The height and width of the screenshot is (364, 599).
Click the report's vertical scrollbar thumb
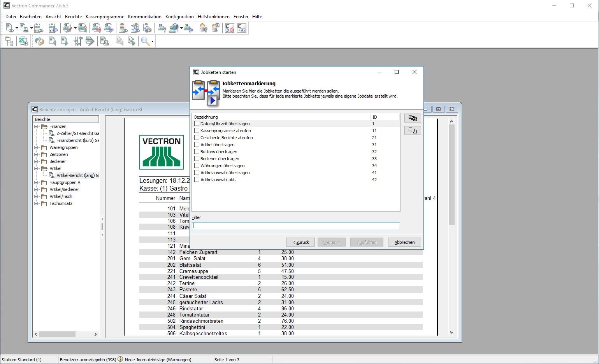[x=451, y=175]
